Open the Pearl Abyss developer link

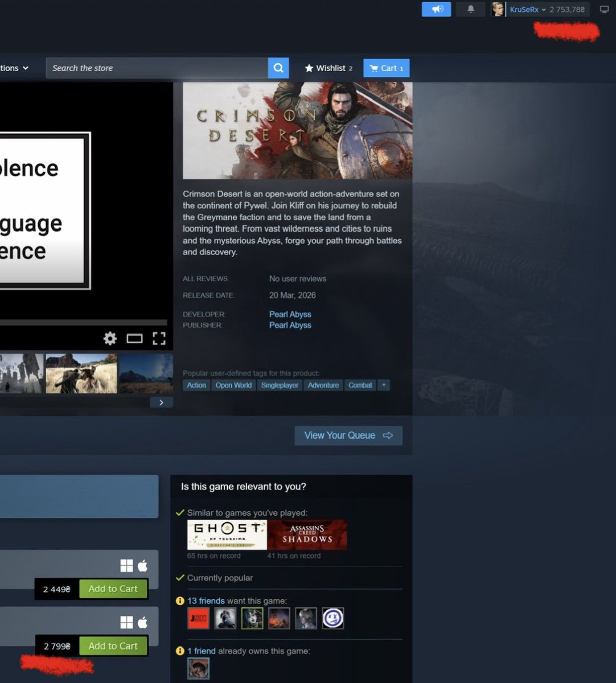pos(290,314)
